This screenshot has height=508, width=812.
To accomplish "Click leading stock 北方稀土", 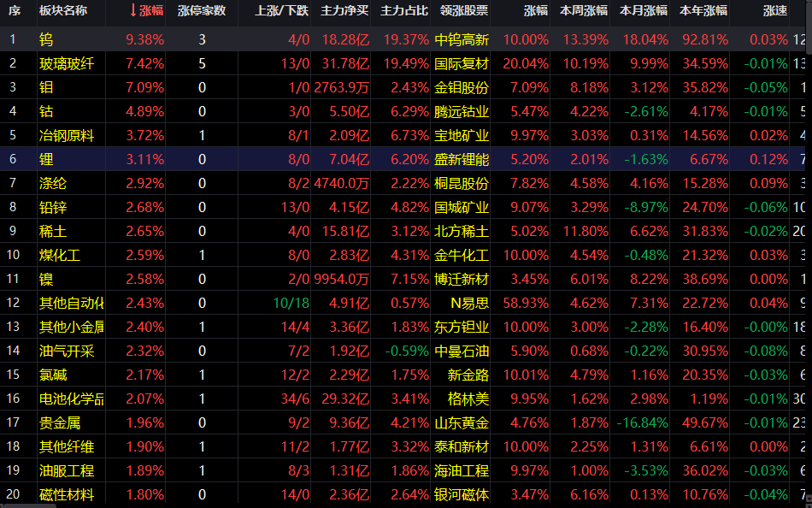I will [462, 231].
